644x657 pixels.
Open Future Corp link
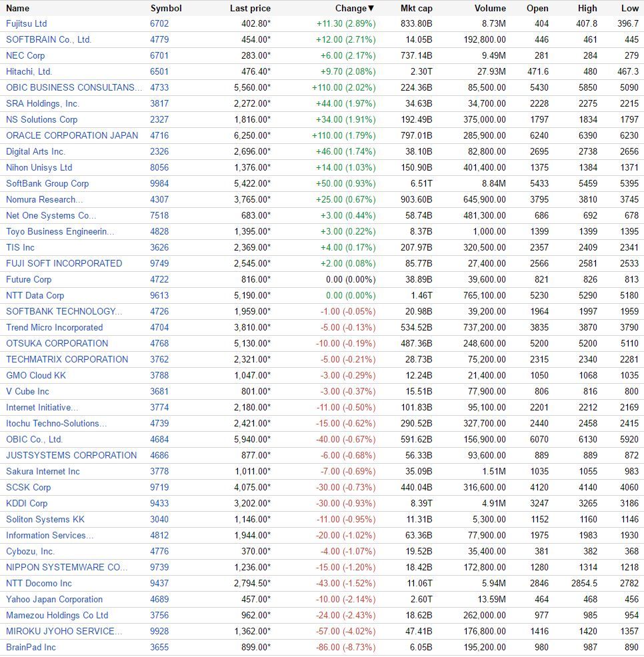[29, 279]
